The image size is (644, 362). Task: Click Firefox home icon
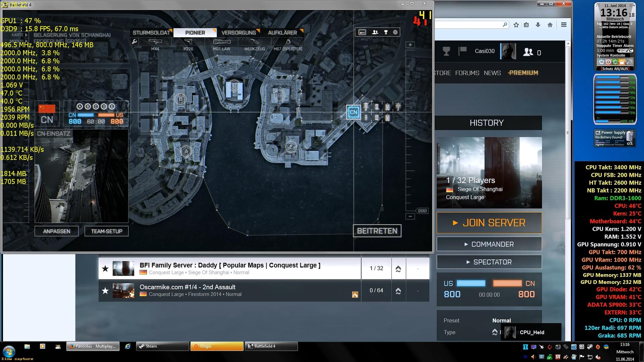pyautogui.click(x=550, y=25)
